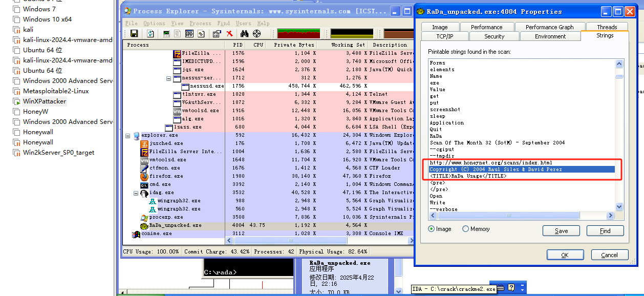Screen dimensions: 644x296
Task: Click the vmtoolsd.exe icon with PID 1916
Action: pyautogui.click(x=177, y=111)
